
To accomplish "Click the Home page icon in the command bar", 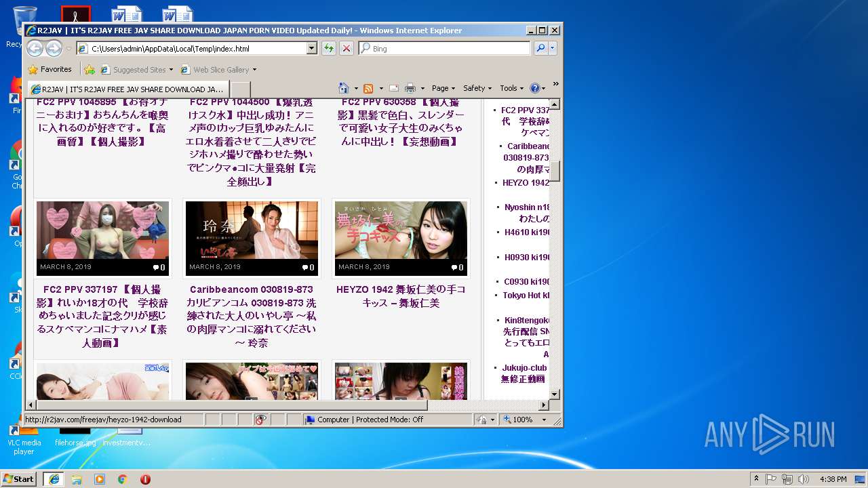I will coord(344,88).
